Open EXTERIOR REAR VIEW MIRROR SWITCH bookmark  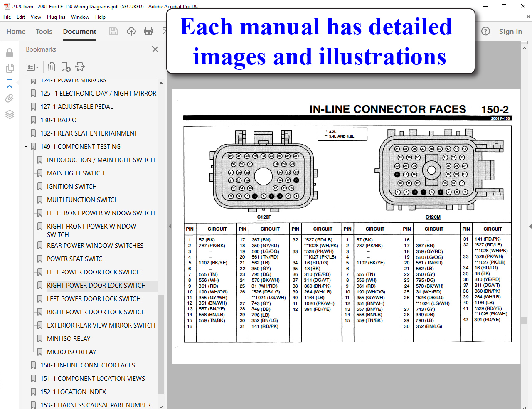pos(101,325)
